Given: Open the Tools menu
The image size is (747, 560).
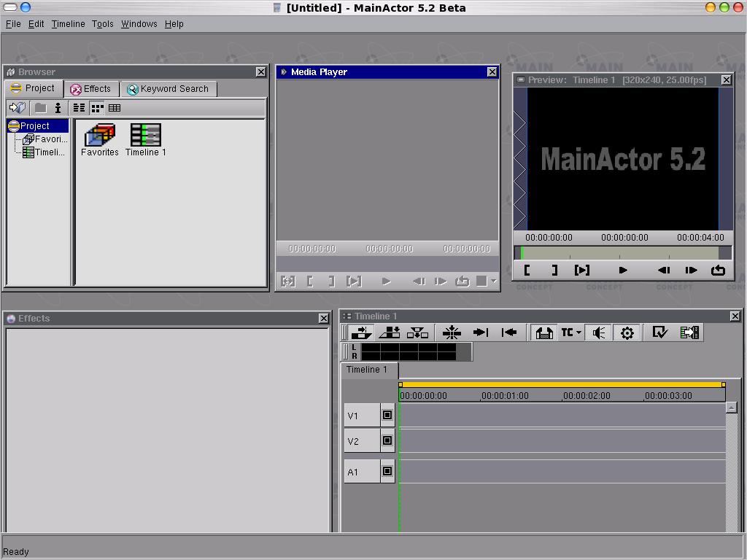Looking at the screenshot, I should (102, 24).
